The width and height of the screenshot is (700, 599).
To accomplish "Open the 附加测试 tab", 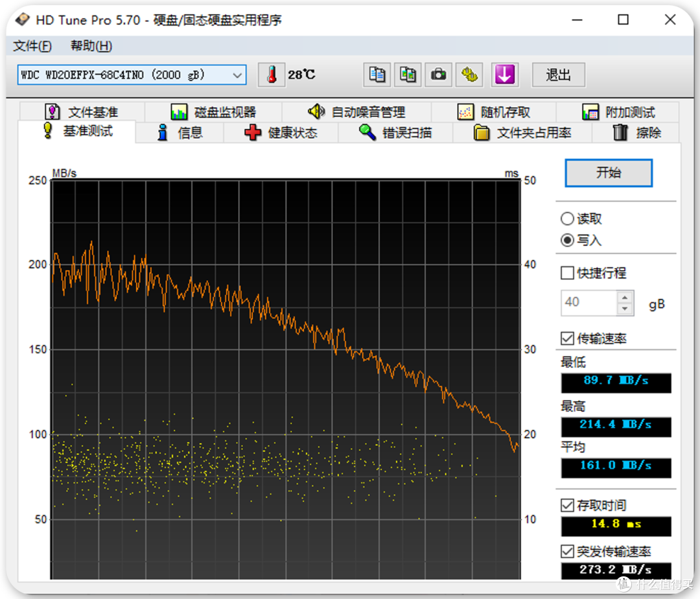I will pos(618,112).
